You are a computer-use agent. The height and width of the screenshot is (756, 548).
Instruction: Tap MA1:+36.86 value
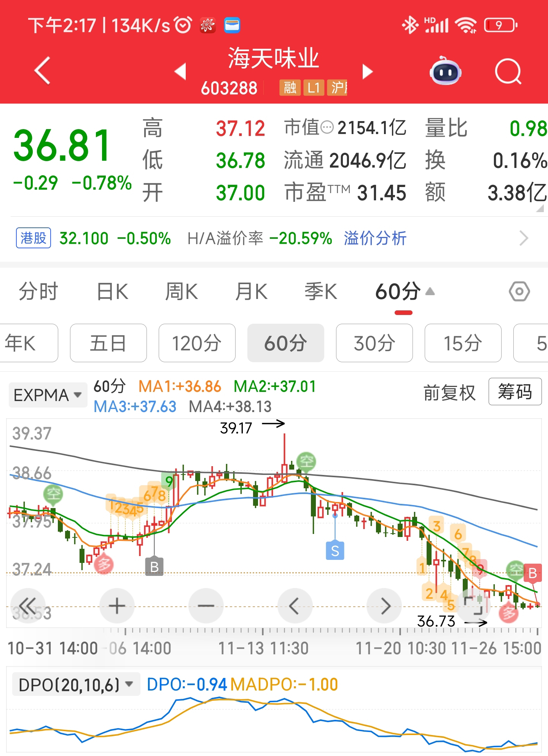click(x=180, y=387)
